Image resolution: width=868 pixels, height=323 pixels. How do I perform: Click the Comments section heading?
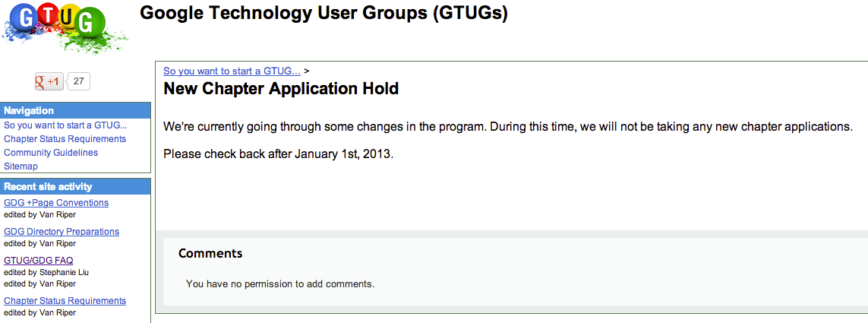210,254
